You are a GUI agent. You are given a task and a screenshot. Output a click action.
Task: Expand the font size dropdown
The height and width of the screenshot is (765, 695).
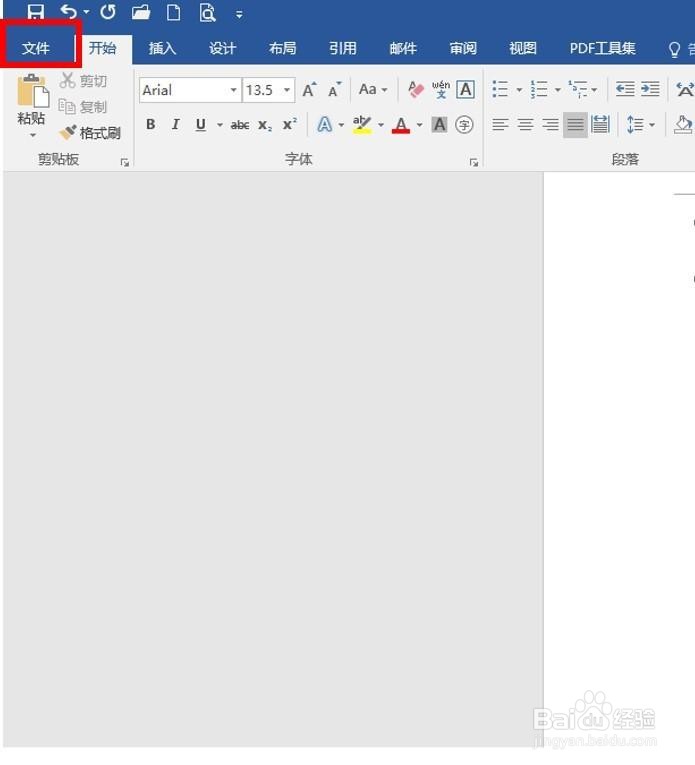(x=287, y=90)
